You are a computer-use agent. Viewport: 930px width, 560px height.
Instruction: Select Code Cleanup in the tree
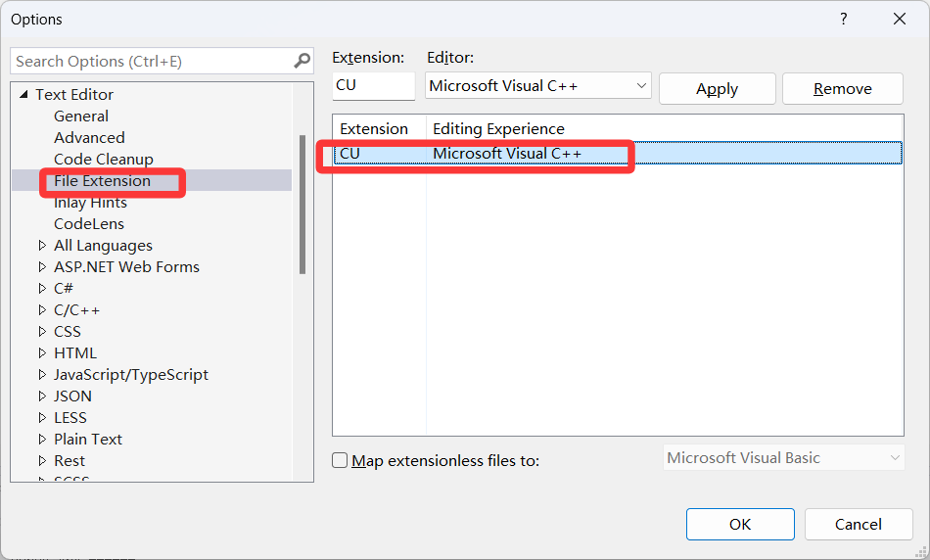104,159
